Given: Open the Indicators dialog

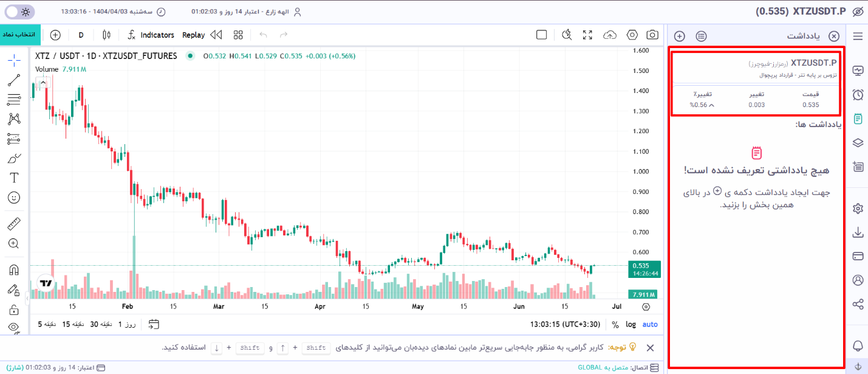Looking at the screenshot, I should tap(151, 35).
